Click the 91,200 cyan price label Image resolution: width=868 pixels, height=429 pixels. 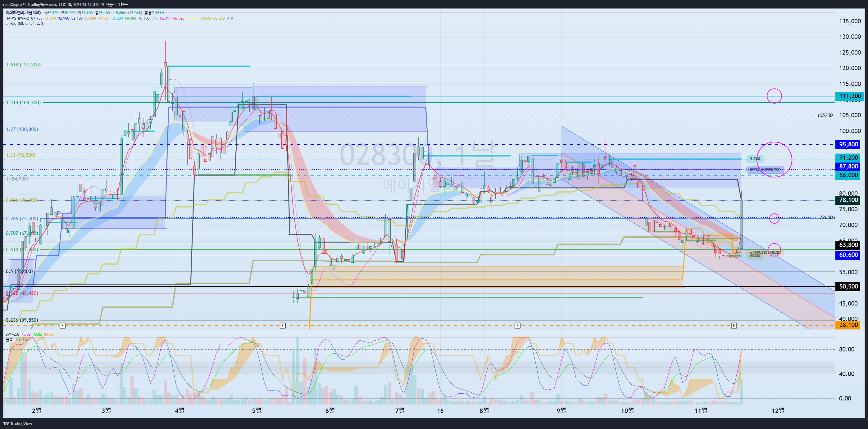tap(848, 158)
